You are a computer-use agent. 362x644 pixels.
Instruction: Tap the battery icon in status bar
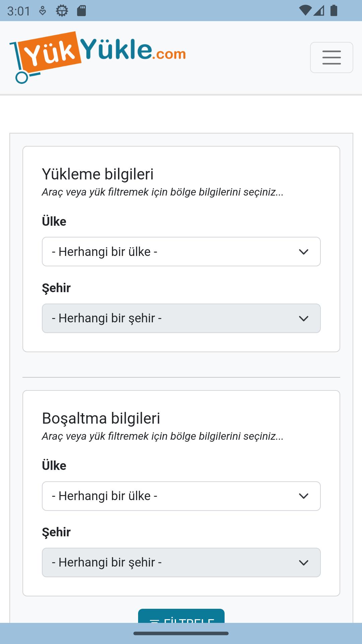334,10
